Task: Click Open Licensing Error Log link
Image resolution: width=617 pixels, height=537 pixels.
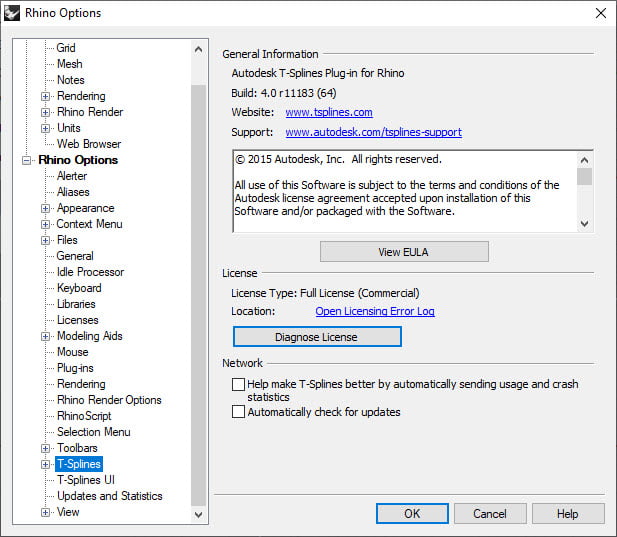Action: pyautogui.click(x=375, y=311)
